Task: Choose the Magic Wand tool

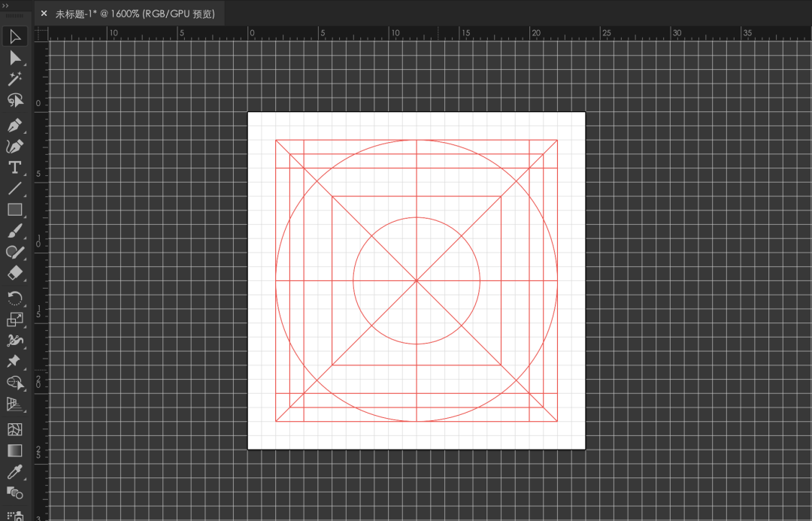Action: click(14, 79)
